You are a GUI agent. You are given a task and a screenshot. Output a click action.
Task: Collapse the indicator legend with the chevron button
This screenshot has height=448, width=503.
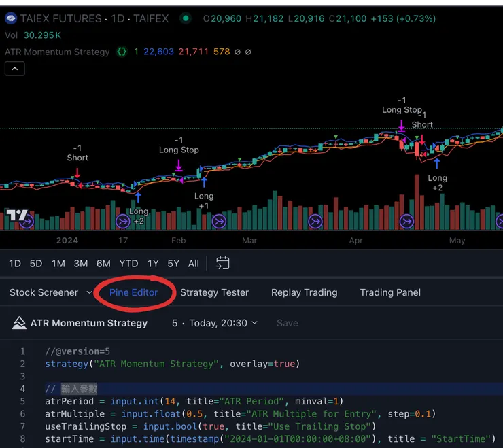(15, 69)
